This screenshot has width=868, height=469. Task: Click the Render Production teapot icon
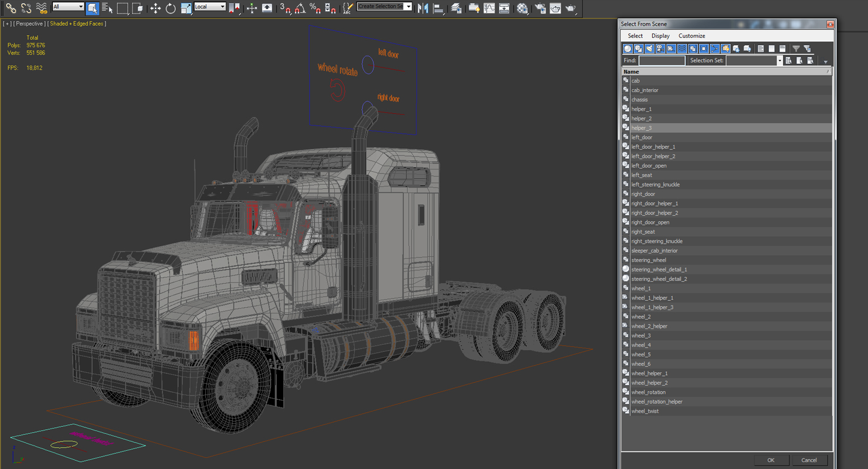pos(571,8)
